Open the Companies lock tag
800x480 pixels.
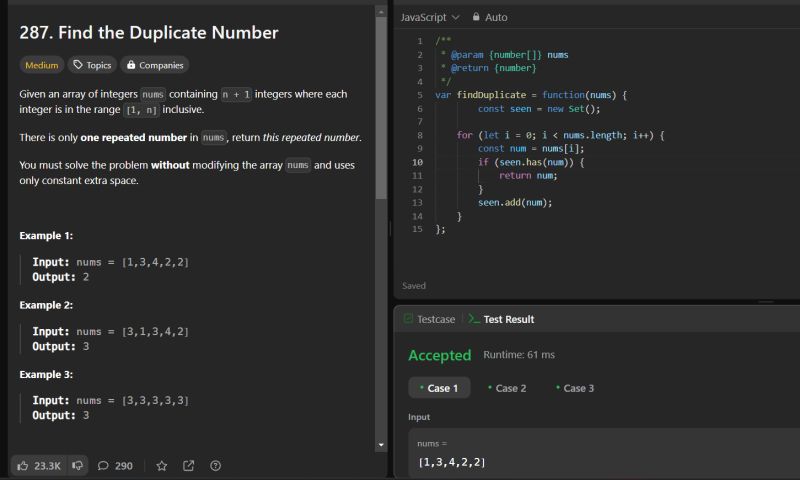click(156, 65)
